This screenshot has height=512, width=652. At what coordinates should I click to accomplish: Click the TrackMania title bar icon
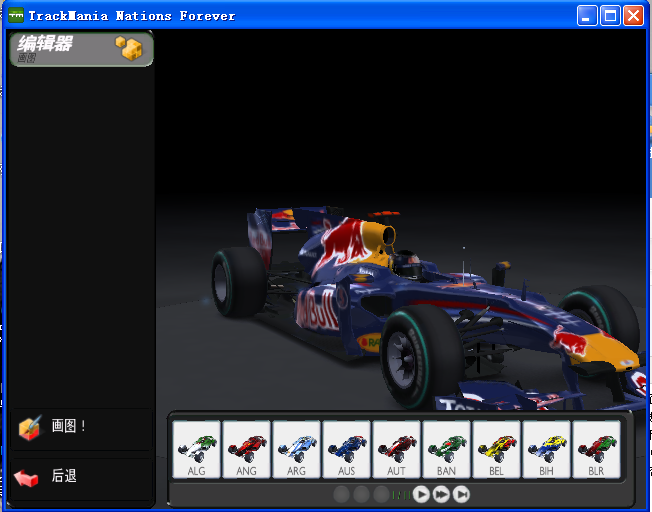pyautogui.click(x=16, y=16)
